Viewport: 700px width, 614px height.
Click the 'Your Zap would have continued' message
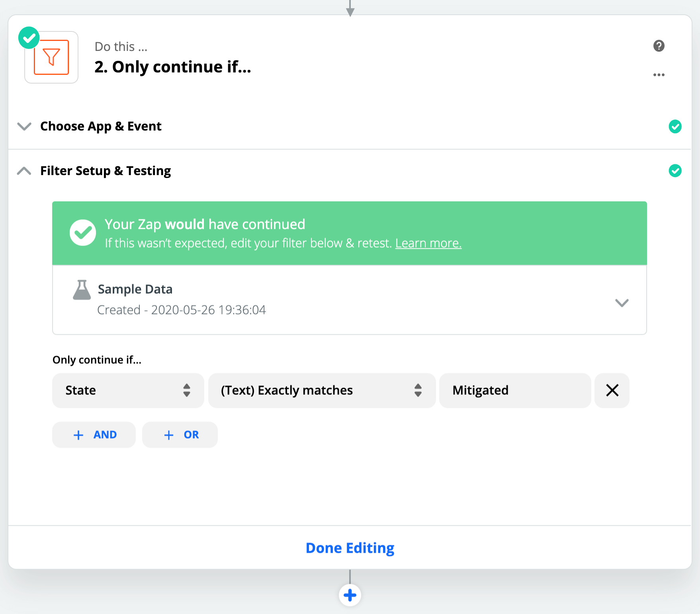[205, 224]
